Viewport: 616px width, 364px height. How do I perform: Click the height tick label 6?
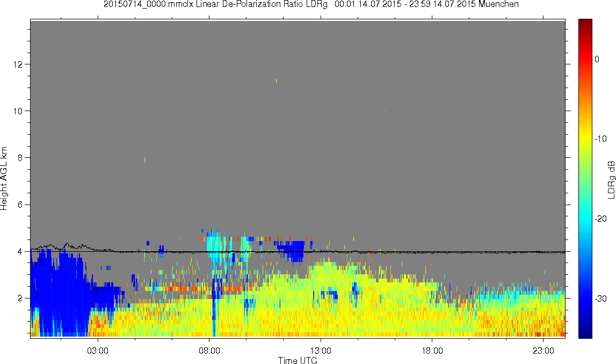(19, 205)
